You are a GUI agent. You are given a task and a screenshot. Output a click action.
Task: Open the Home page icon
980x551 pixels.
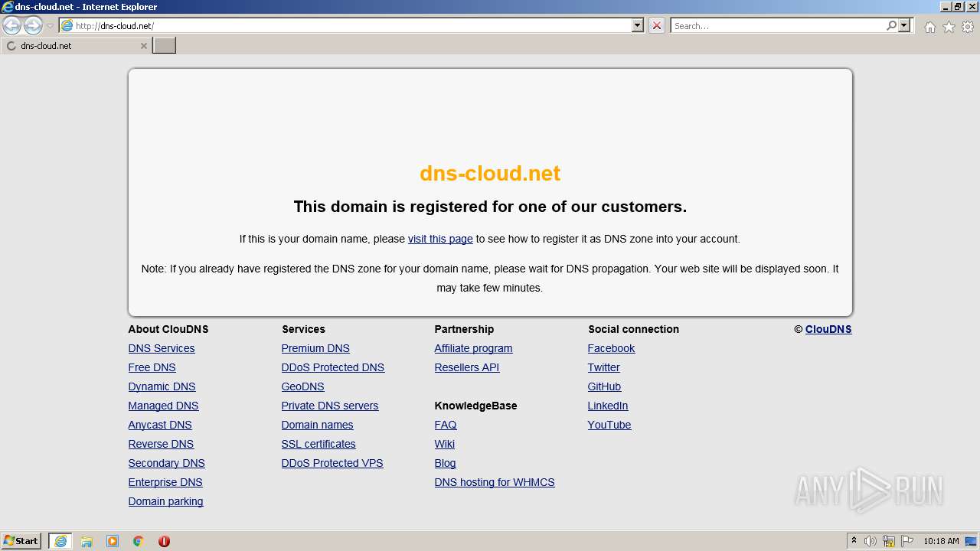click(929, 27)
